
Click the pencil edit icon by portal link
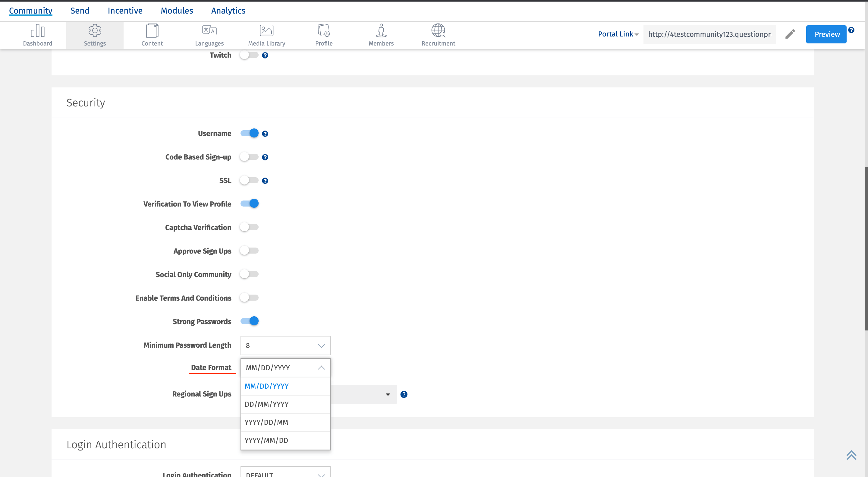[790, 34]
